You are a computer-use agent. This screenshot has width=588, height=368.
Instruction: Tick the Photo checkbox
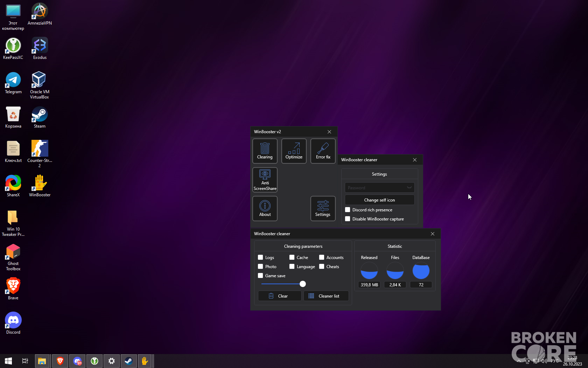[260, 266]
